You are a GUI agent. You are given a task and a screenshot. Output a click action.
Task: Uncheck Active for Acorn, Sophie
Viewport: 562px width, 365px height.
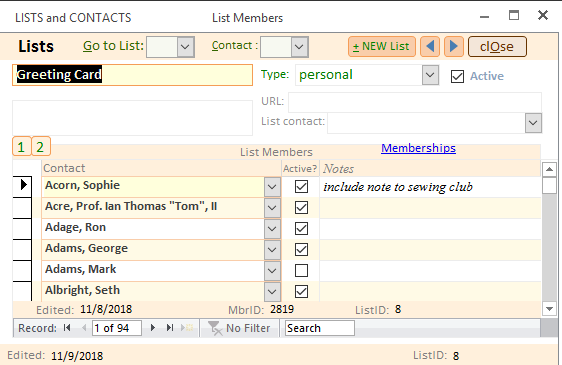[x=301, y=186]
